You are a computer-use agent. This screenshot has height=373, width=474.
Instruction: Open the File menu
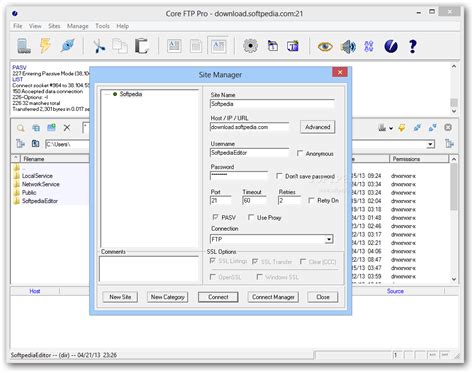click(x=18, y=26)
